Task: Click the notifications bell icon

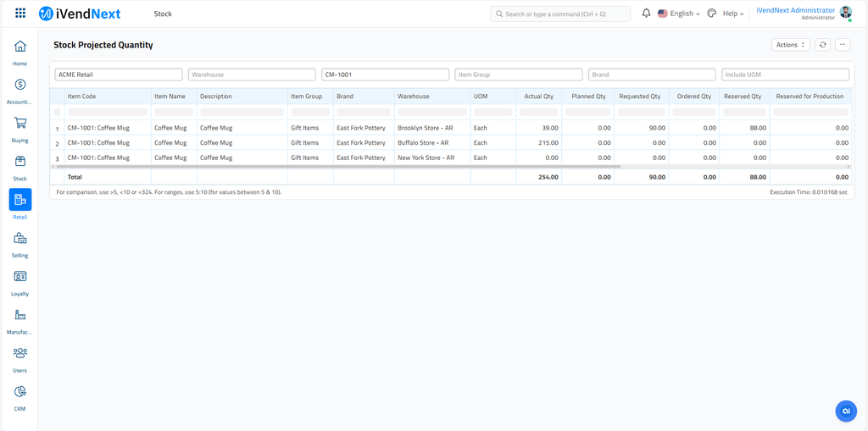Action: [x=646, y=14]
